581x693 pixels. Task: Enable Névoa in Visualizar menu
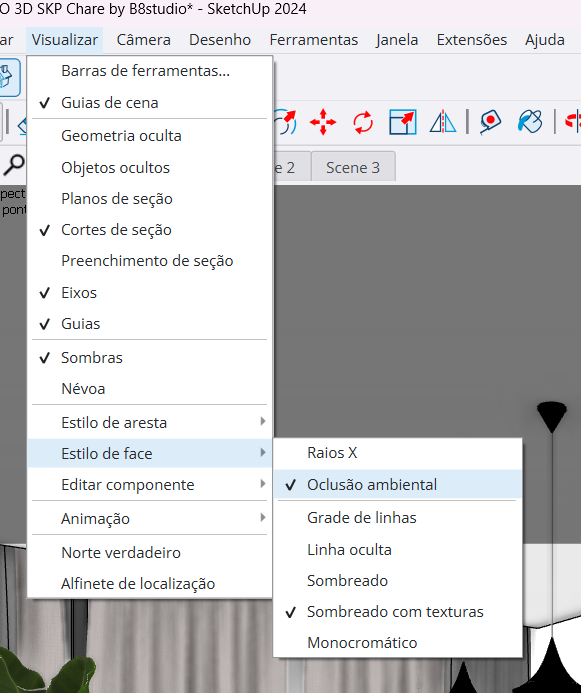point(150,389)
